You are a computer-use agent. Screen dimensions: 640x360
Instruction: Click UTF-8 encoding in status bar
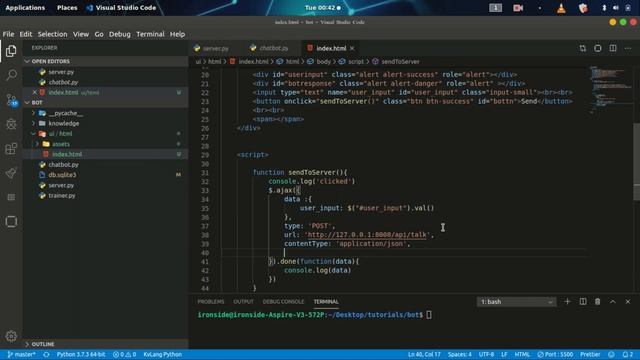[x=486, y=354]
